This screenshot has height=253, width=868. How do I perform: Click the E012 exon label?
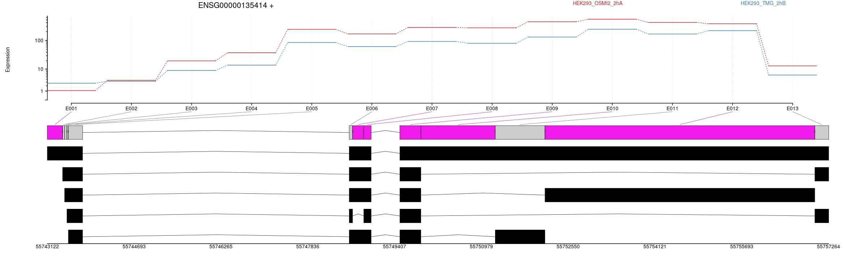tap(732, 108)
